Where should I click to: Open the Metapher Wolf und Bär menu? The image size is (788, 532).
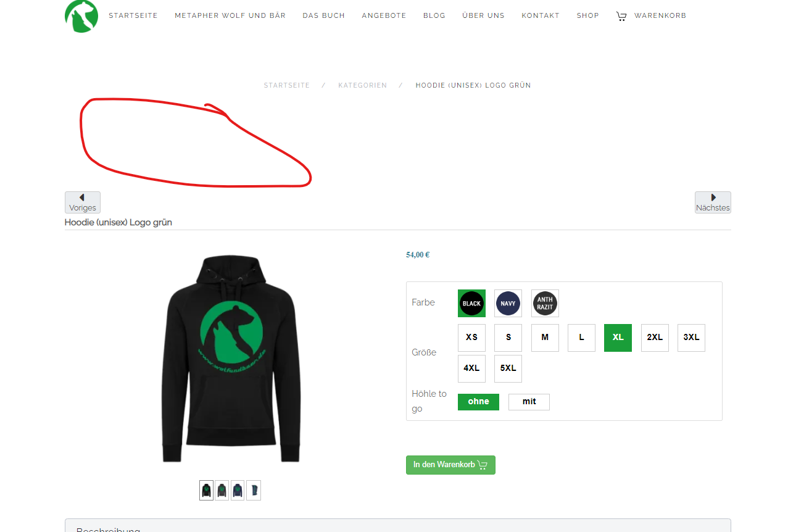pos(230,15)
